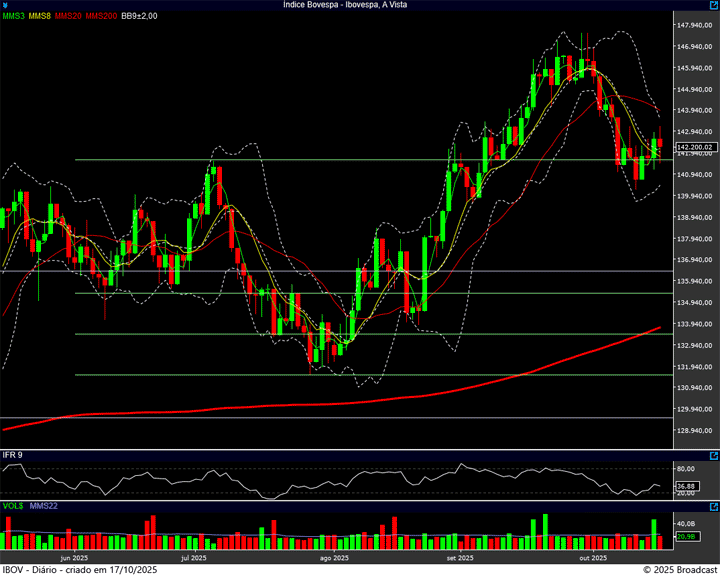Select the MMS3 moving average label
The width and height of the screenshot is (720, 575).
click(13, 17)
